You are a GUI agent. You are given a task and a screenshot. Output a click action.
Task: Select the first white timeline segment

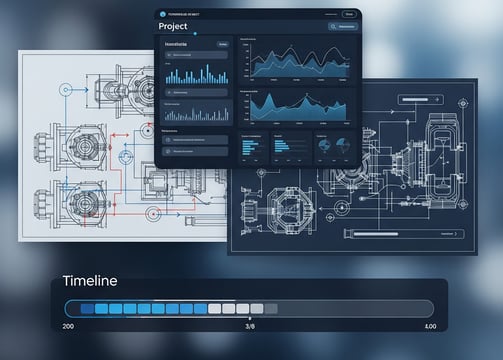[214, 309]
